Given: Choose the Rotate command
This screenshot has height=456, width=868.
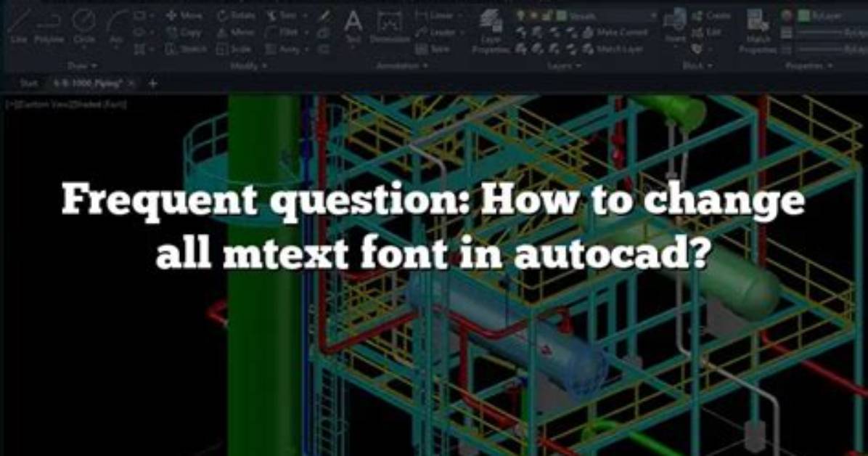Looking at the screenshot, I should point(237,16).
